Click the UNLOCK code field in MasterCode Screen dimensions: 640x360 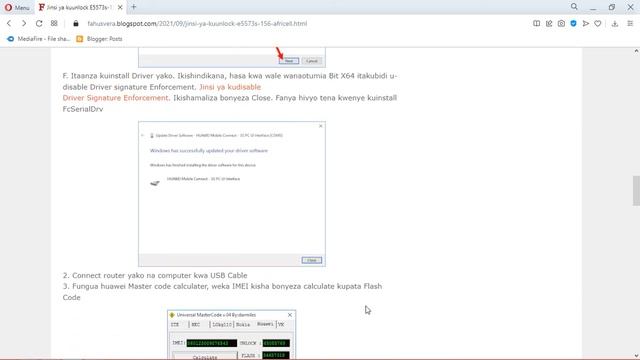pyautogui.click(x=276, y=343)
